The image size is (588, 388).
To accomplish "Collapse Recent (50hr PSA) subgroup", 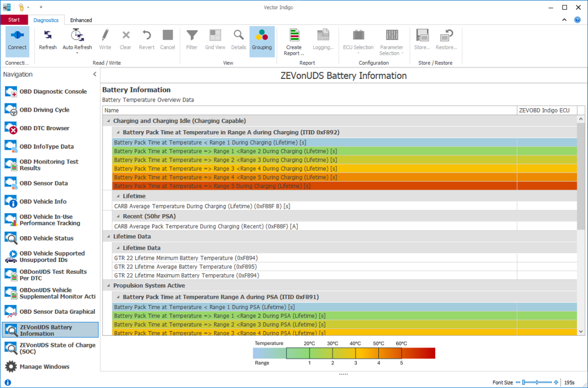I will (x=118, y=216).
